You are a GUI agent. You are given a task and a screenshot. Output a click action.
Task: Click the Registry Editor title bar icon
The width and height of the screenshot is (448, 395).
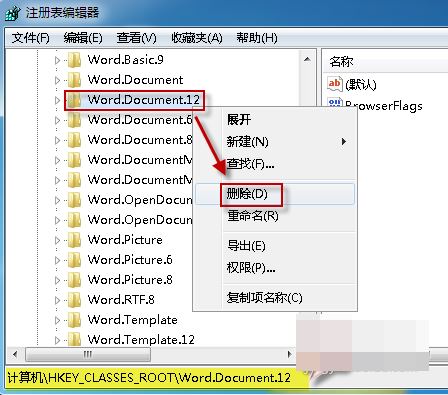(x=13, y=13)
